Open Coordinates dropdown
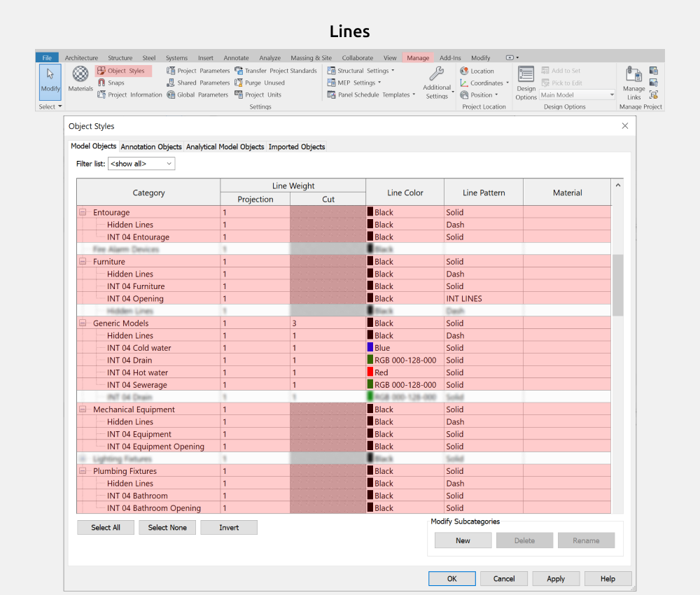700x595 pixels. coord(484,83)
